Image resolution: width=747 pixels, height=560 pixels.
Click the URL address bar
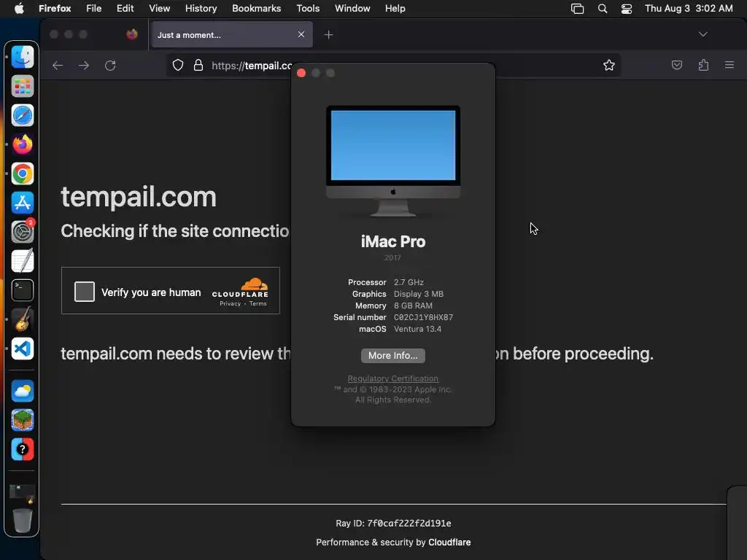click(x=393, y=65)
